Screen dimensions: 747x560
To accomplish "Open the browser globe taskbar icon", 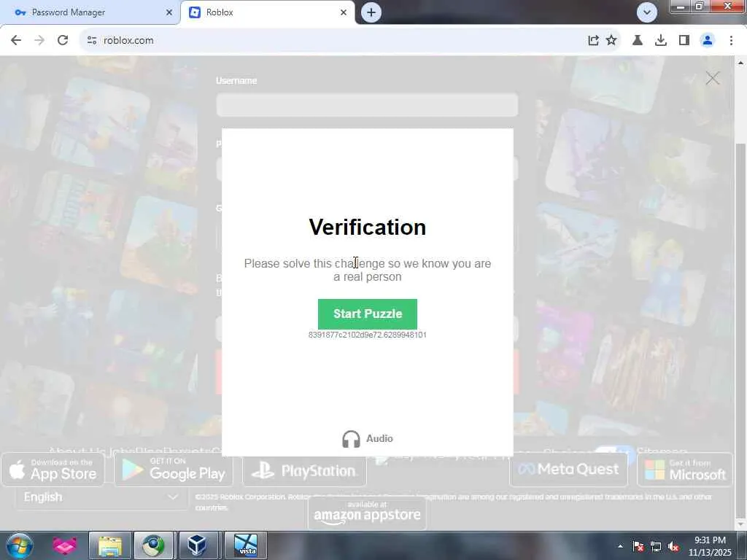I will tap(153, 545).
